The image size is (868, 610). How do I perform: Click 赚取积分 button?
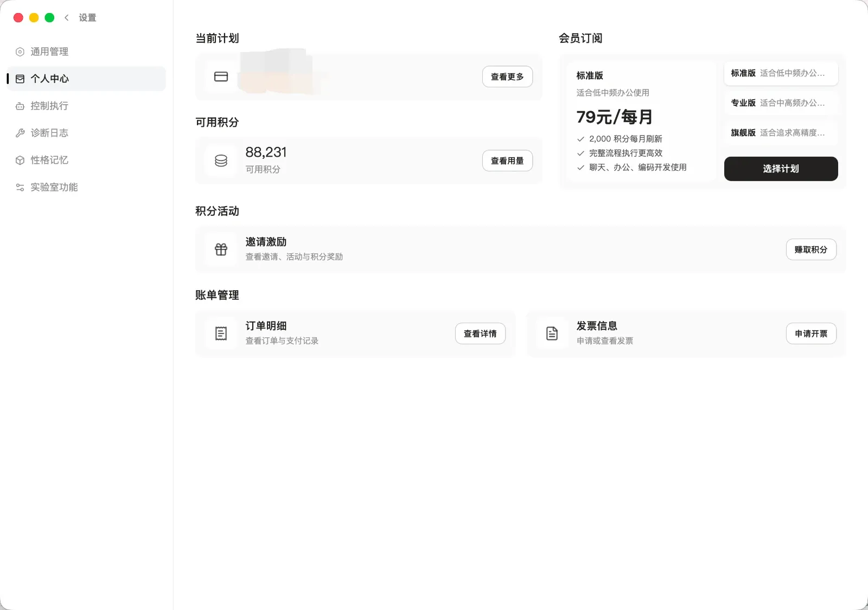(x=811, y=249)
